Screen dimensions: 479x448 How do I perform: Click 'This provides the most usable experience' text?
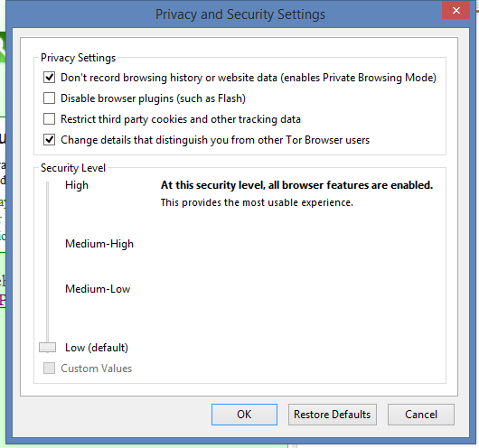(257, 202)
